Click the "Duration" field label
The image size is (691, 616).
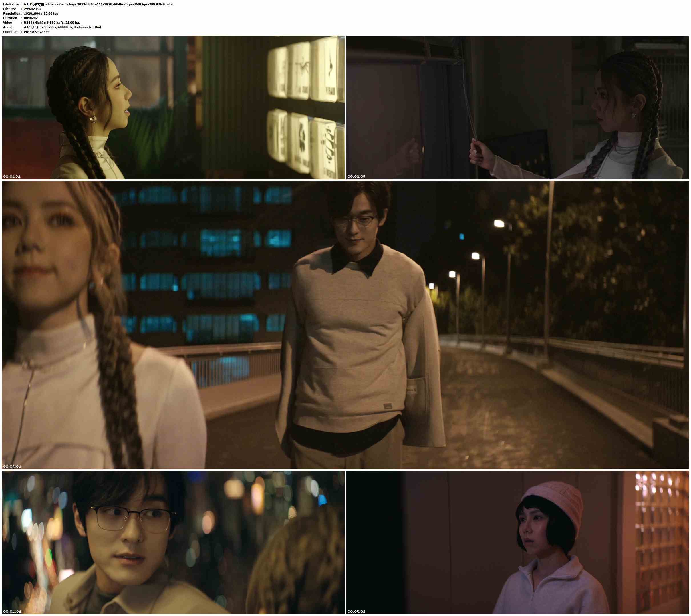pyautogui.click(x=10, y=18)
